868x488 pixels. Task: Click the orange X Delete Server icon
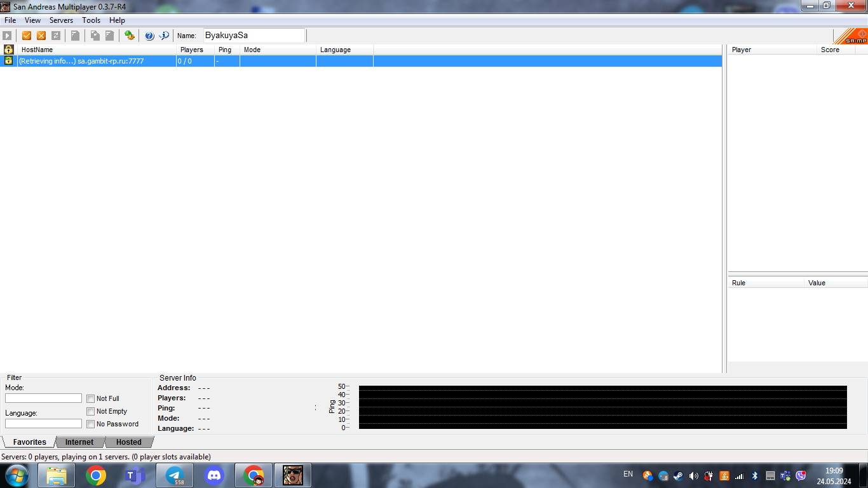(41, 36)
